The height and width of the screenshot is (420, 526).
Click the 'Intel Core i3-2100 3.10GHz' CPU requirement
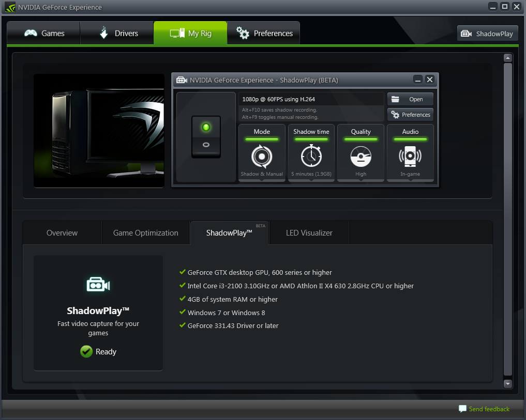[300, 286]
